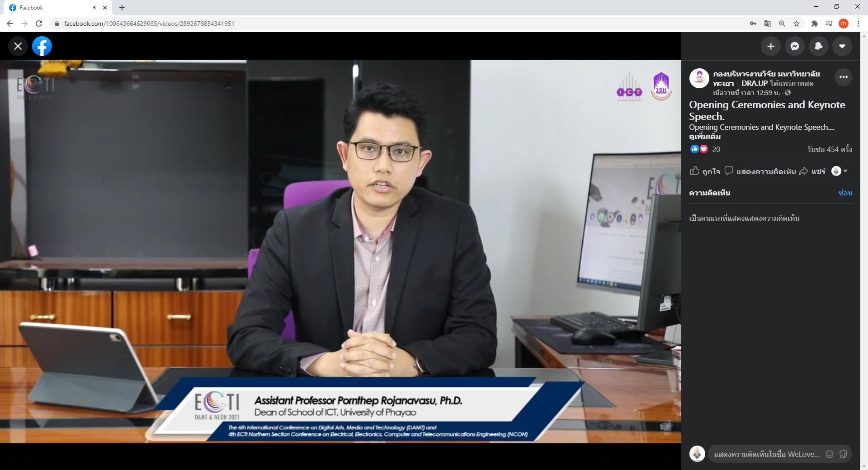
Task: Open the emoji picker in comment box
Action: pos(830,454)
